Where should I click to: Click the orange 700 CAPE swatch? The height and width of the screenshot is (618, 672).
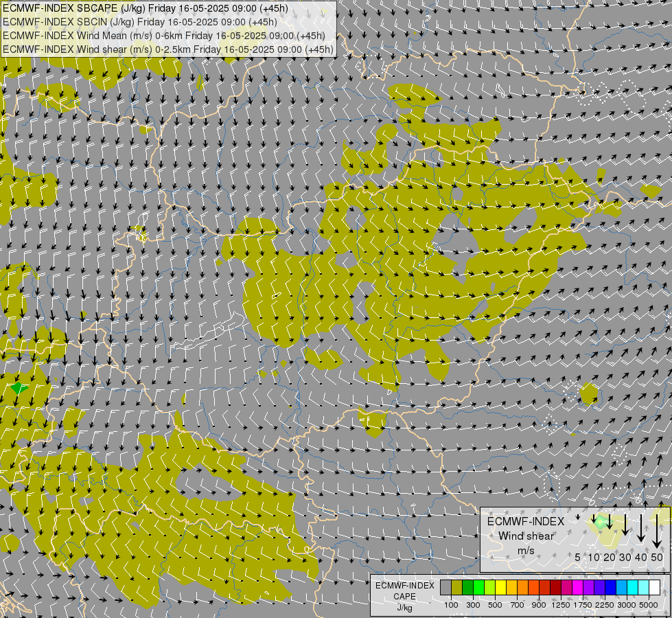[523, 587]
